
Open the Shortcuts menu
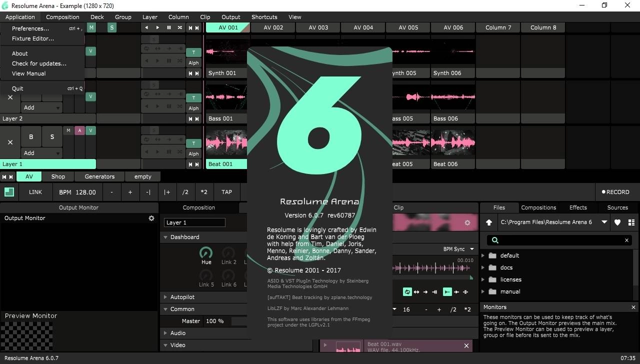point(264,17)
